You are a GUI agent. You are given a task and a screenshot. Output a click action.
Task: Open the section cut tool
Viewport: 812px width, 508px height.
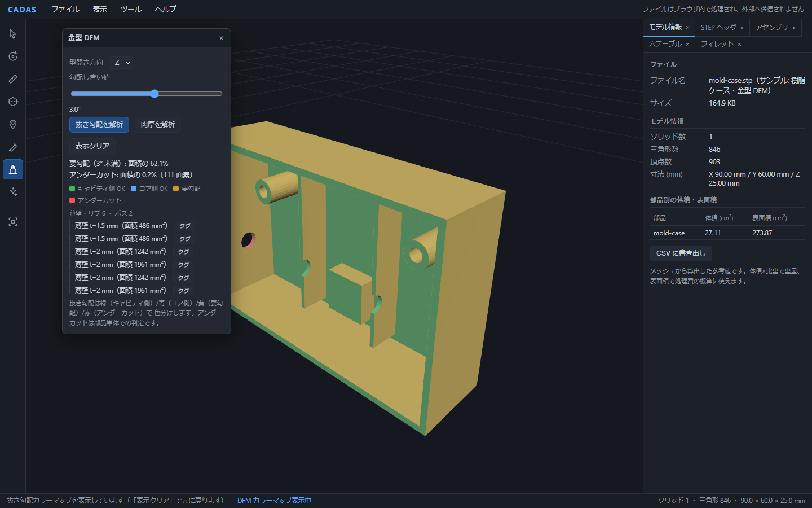pyautogui.click(x=13, y=102)
